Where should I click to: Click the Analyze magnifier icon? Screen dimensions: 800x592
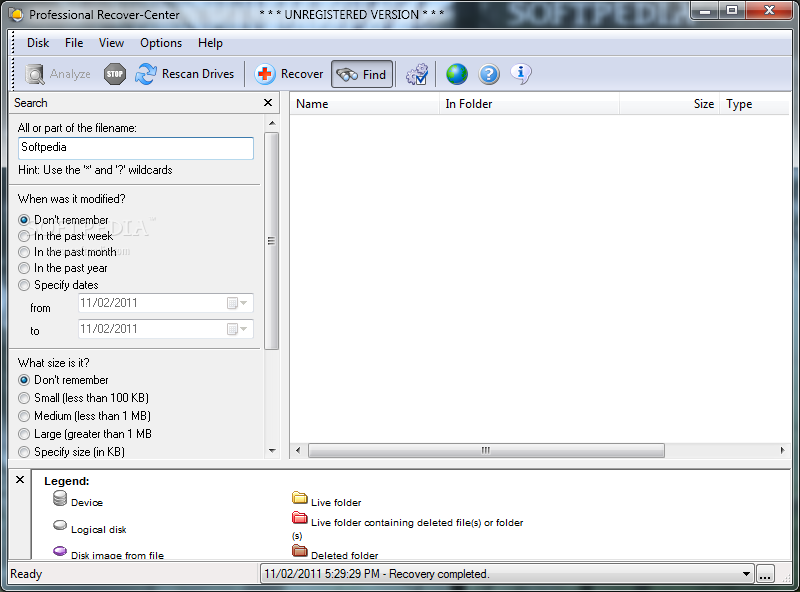(35, 75)
